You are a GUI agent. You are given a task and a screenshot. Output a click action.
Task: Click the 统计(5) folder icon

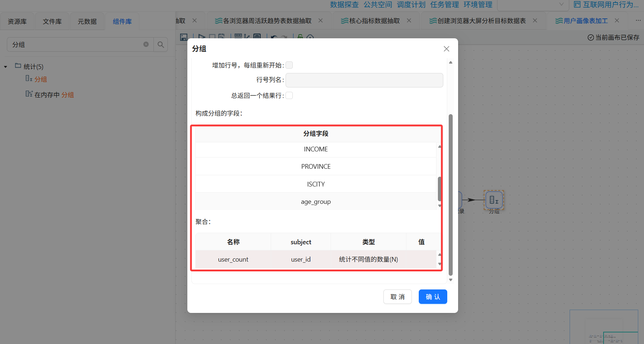[x=18, y=66]
